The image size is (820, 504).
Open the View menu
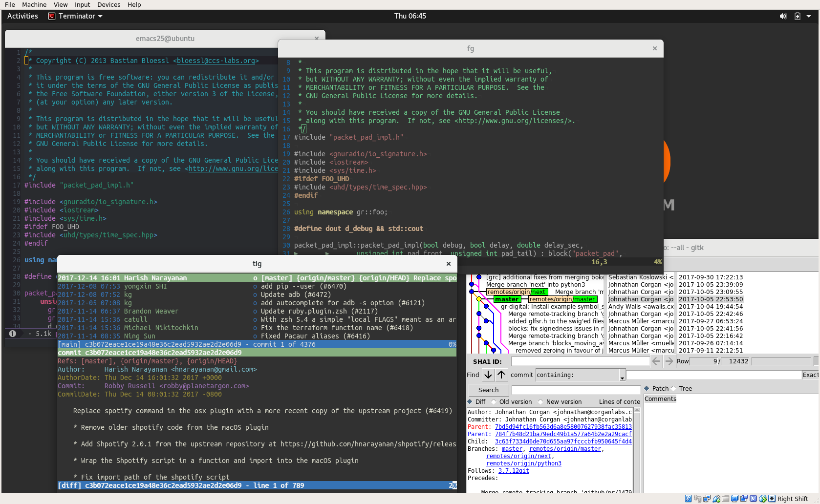61,4
